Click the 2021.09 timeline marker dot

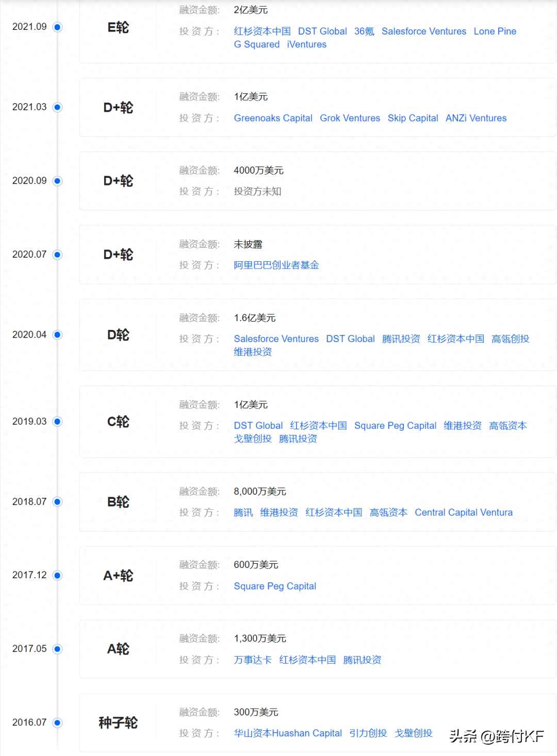(58, 27)
